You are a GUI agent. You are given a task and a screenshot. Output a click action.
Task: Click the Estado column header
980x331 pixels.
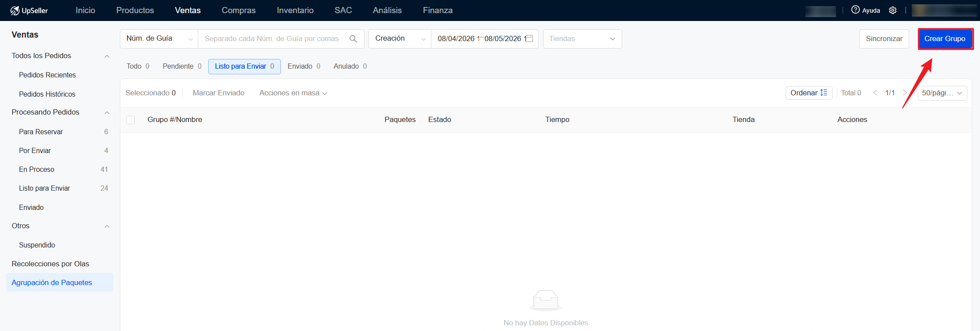tap(440, 120)
